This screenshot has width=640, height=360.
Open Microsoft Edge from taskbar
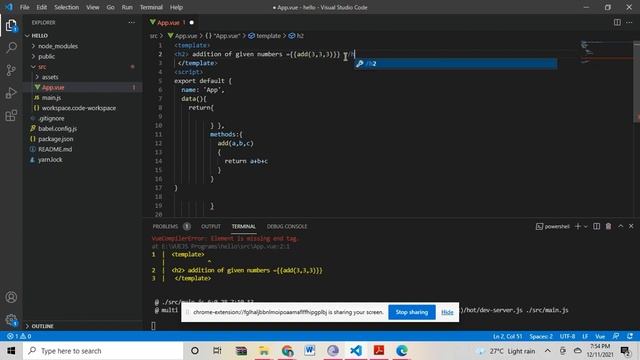(x=402, y=351)
